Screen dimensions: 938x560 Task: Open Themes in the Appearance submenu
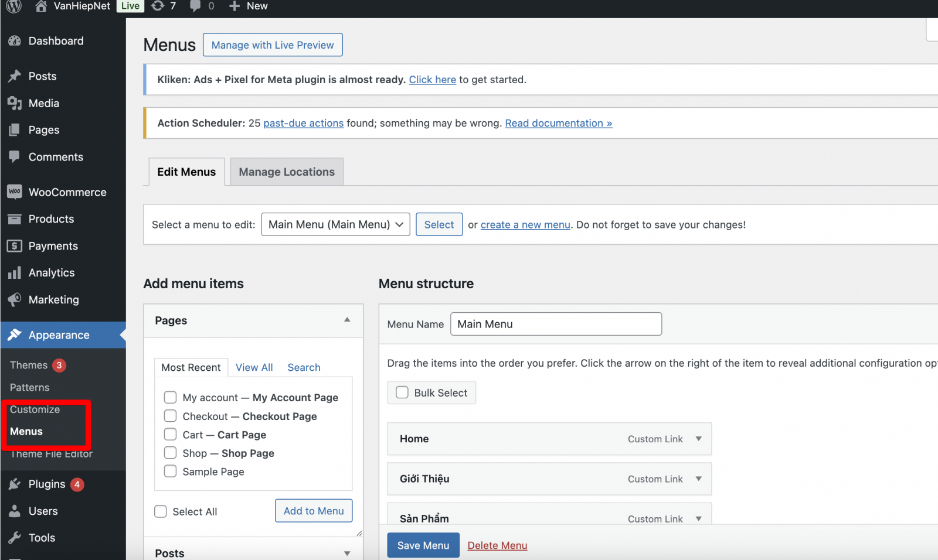coord(29,365)
